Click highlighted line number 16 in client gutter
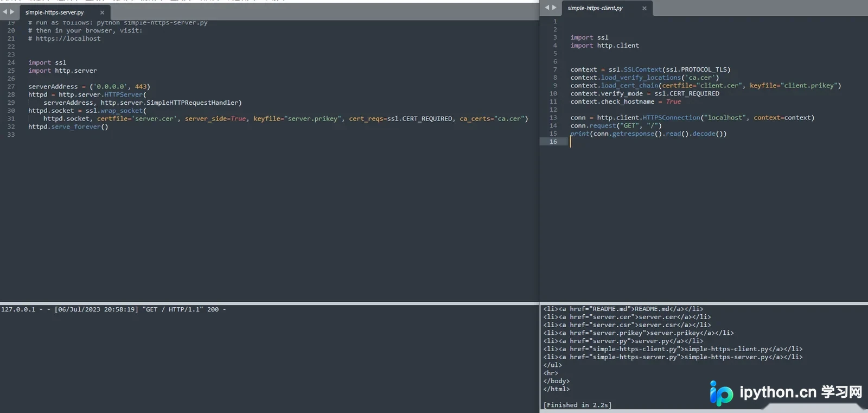 click(x=553, y=142)
